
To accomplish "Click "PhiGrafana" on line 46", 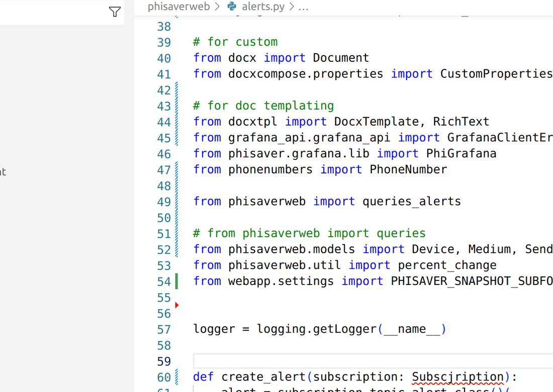I will pos(461,154).
